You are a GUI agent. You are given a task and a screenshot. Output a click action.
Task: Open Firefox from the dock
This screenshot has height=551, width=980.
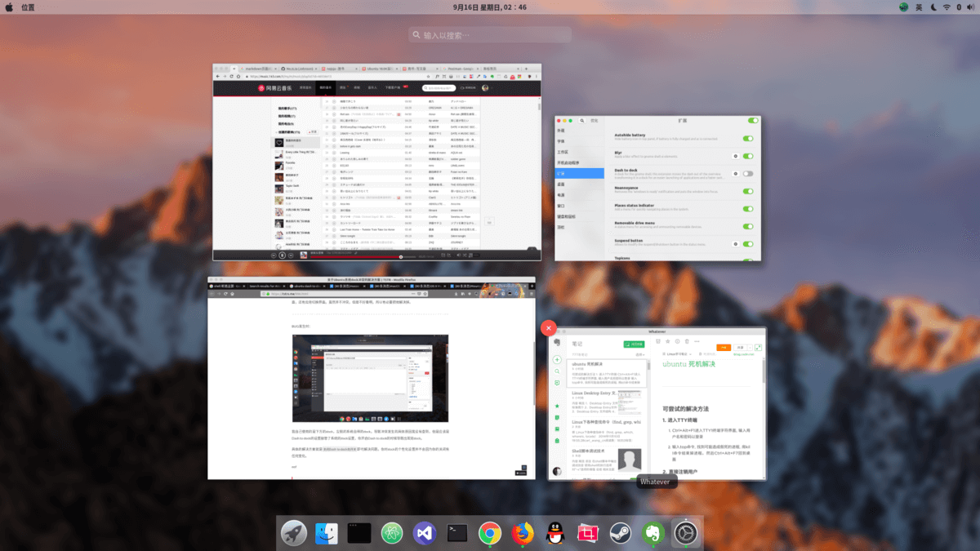523,533
